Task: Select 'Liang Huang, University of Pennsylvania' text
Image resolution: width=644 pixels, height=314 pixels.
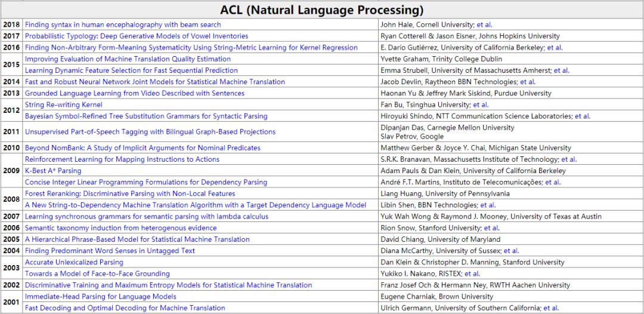Action: (445, 193)
